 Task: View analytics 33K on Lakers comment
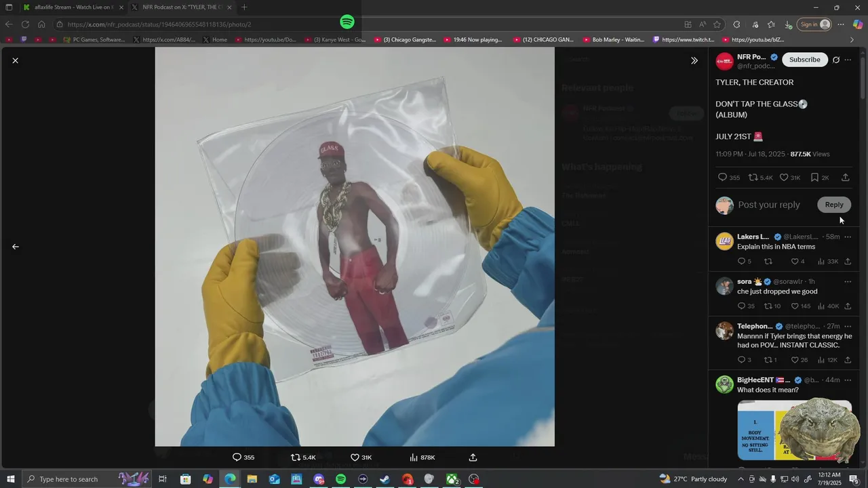pyautogui.click(x=827, y=262)
